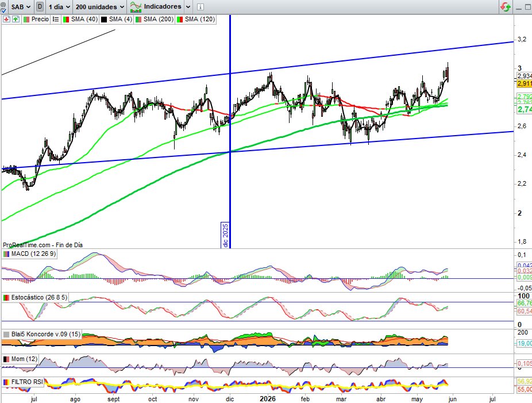
Task: Click the jun label on time axis
Action: pos(452,399)
